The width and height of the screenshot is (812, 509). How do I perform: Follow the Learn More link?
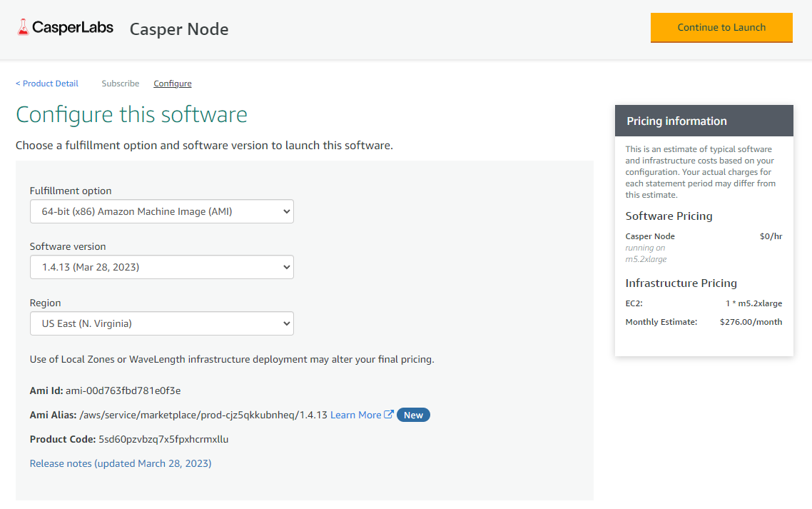click(x=355, y=415)
